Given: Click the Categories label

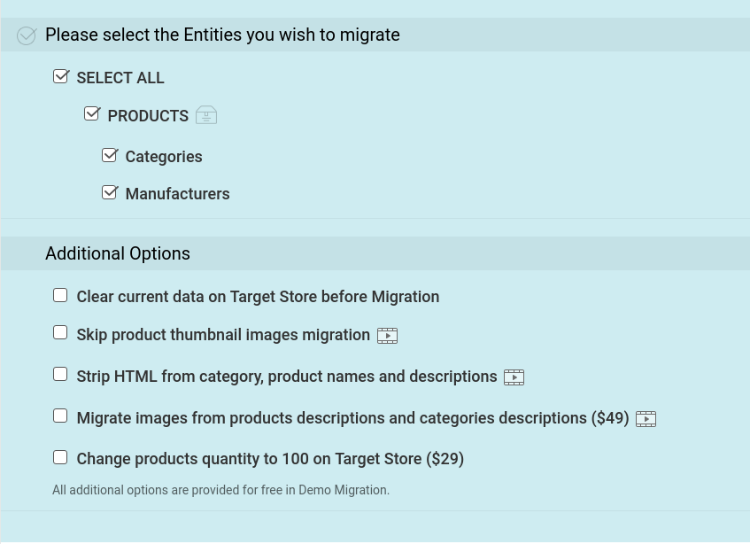Looking at the screenshot, I should point(164,157).
